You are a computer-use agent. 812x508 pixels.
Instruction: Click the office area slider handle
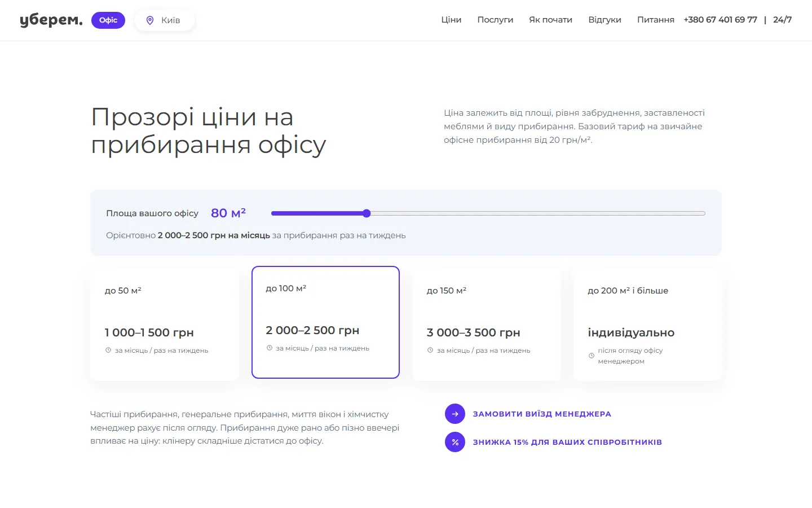(x=367, y=213)
